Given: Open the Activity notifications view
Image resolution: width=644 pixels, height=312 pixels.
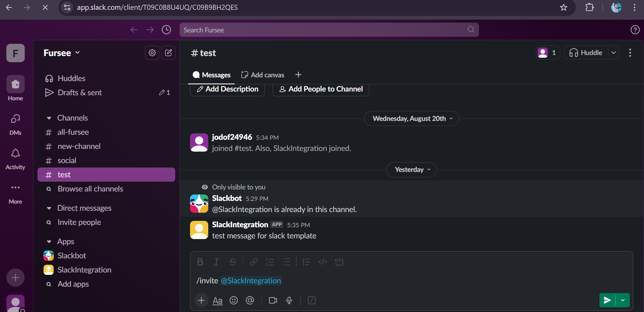Looking at the screenshot, I should pos(16,159).
